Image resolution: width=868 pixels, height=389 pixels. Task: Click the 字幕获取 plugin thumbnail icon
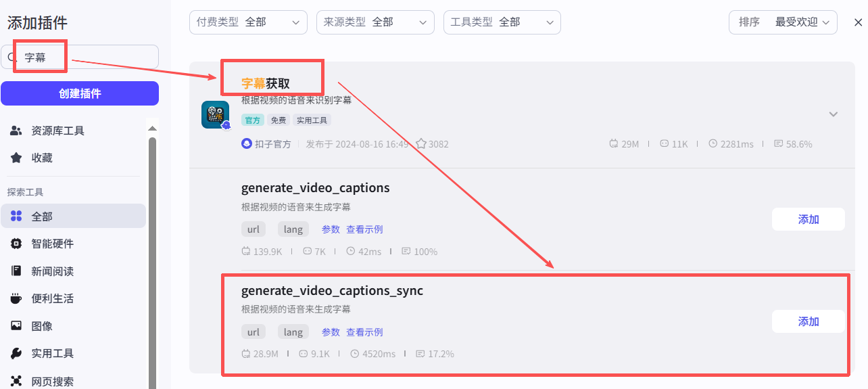(215, 114)
